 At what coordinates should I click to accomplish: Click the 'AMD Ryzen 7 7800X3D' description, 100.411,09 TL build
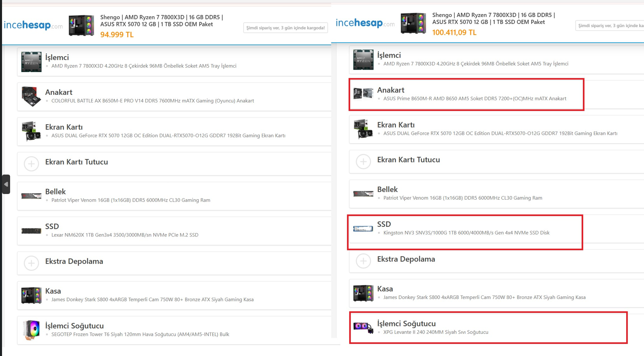pyautogui.click(x=476, y=64)
